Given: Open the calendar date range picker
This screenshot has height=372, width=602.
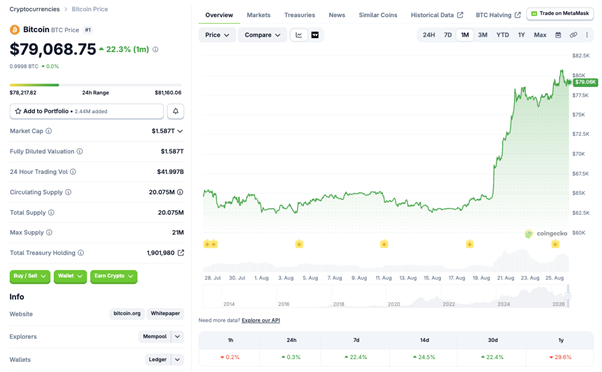Looking at the screenshot, I should pyautogui.click(x=558, y=35).
